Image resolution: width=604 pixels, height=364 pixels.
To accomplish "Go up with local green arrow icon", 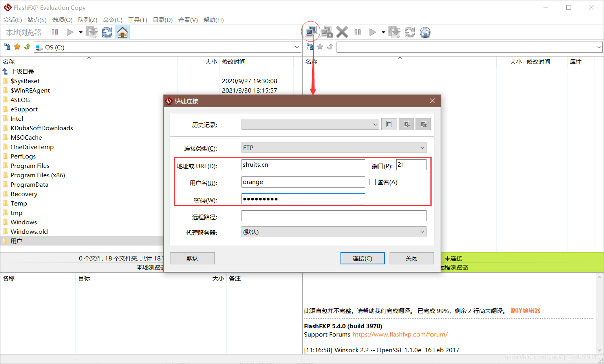I will pos(27,47).
